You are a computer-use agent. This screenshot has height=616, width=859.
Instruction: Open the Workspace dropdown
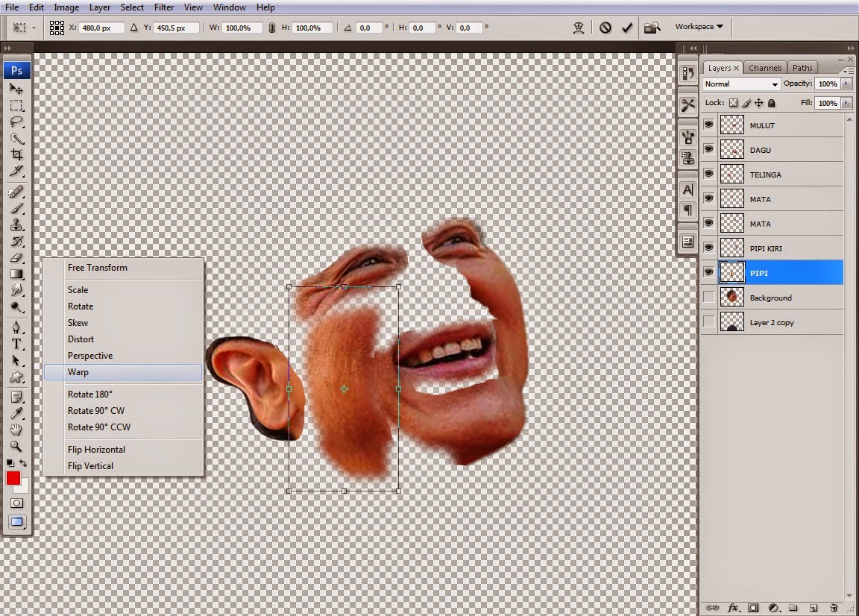(699, 26)
